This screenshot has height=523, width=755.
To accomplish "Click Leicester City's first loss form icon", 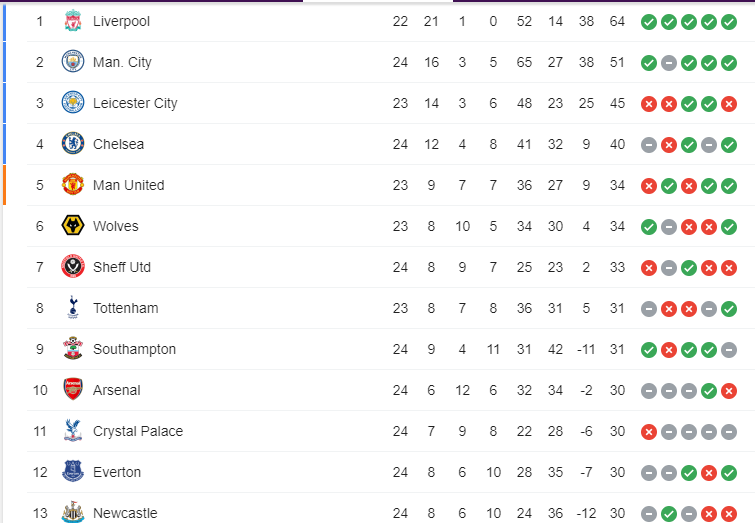I will pyautogui.click(x=649, y=103).
